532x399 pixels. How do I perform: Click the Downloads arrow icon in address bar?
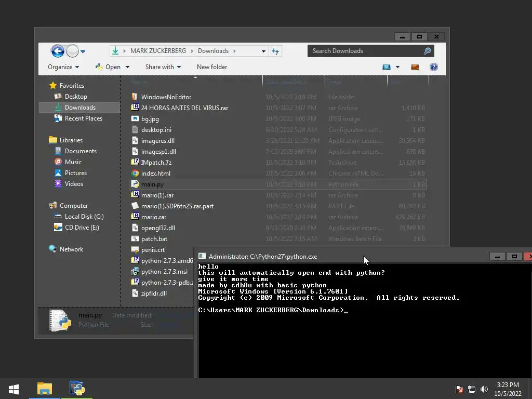[x=115, y=51]
